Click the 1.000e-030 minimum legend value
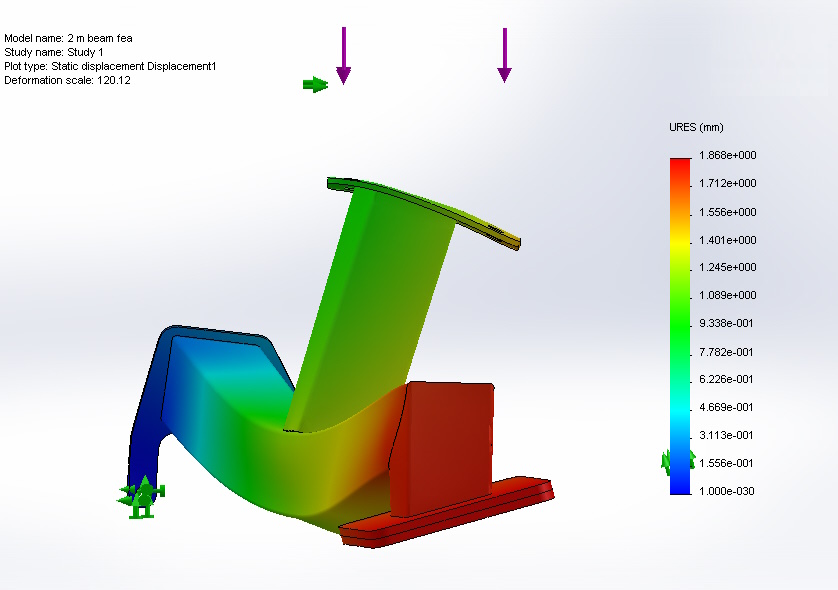This screenshot has height=590, width=838. click(730, 491)
